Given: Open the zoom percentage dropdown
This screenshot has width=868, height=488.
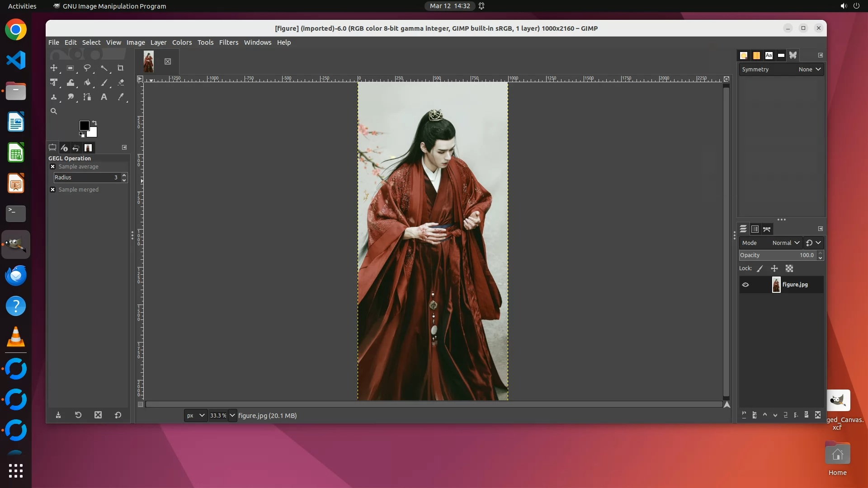Looking at the screenshot, I should pos(232,416).
